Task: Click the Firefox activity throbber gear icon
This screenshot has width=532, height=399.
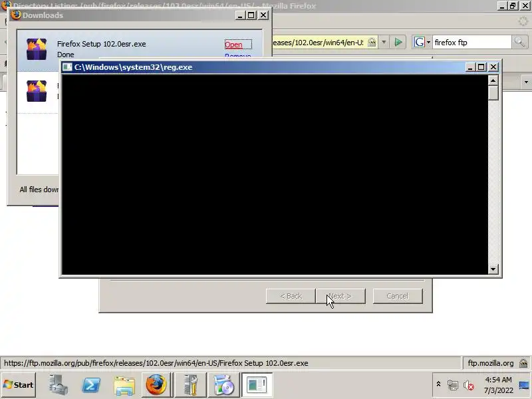Action: 523,21
